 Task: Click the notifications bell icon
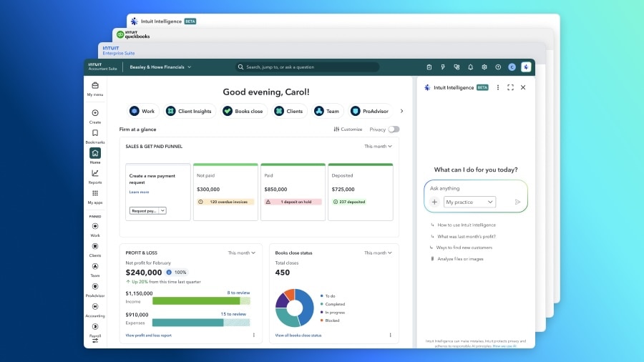[x=471, y=67]
